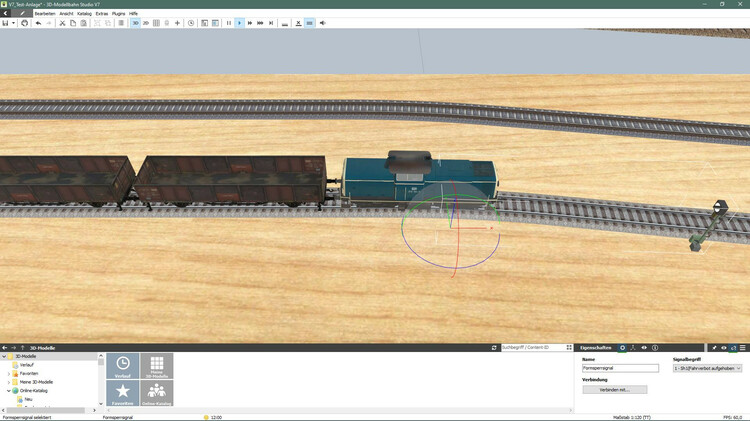Open the Katalog menu
This screenshot has height=421, width=750.
pyautogui.click(x=84, y=14)
